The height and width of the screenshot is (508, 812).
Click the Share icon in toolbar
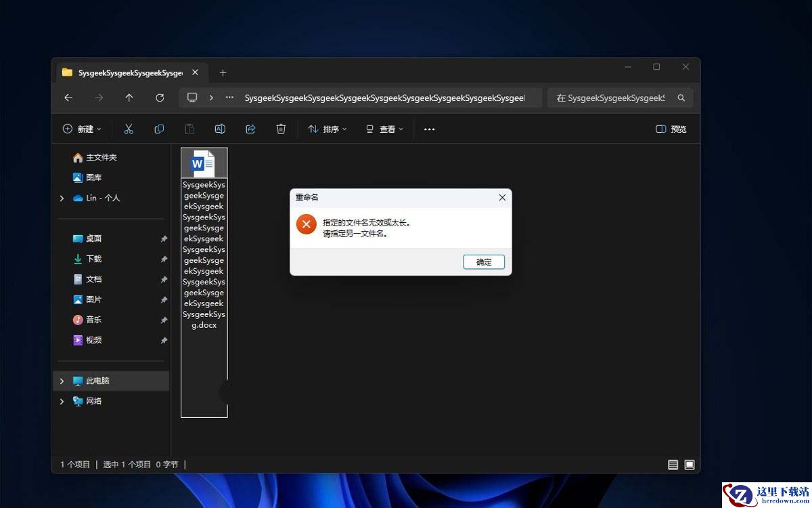pyautogui.click(x=250, y=129)
